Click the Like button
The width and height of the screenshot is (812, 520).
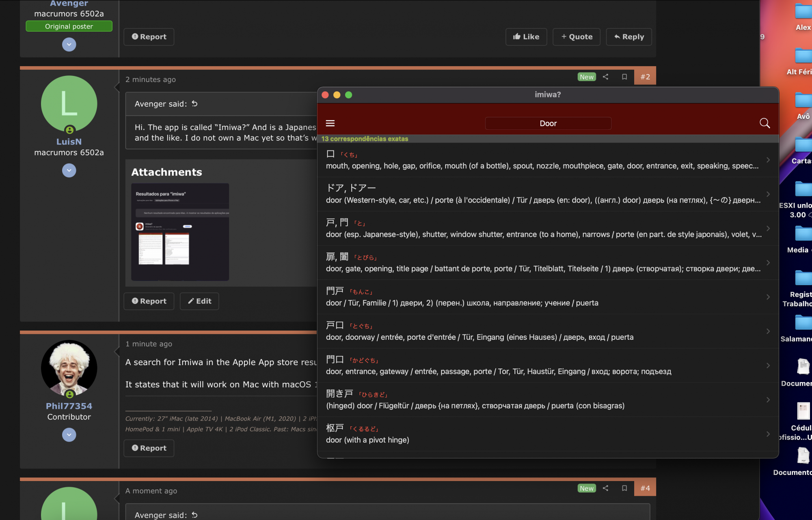[526, 37]
